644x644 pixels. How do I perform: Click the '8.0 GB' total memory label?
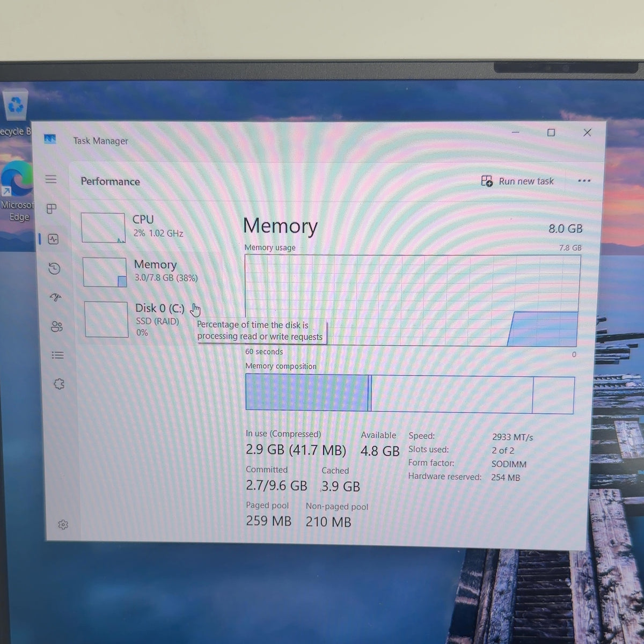pos(565,229)
